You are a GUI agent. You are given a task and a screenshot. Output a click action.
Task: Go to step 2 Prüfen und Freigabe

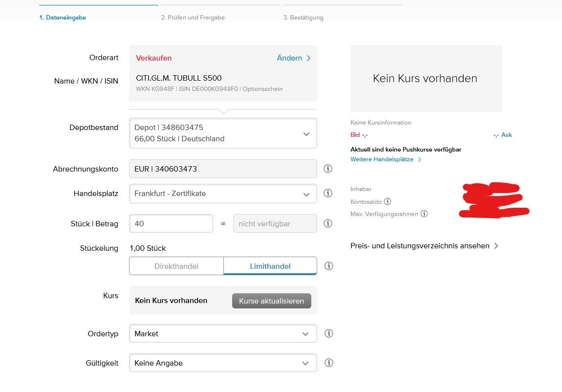(x=193, y=18)
